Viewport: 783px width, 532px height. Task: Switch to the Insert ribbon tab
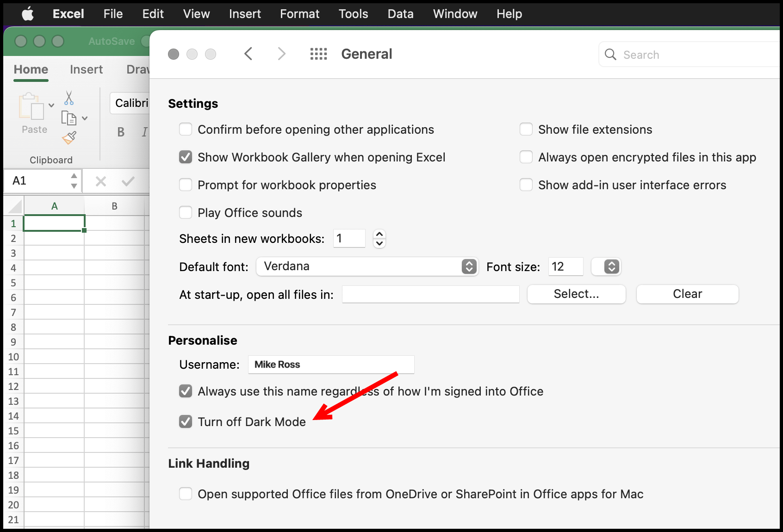(86, 69)
